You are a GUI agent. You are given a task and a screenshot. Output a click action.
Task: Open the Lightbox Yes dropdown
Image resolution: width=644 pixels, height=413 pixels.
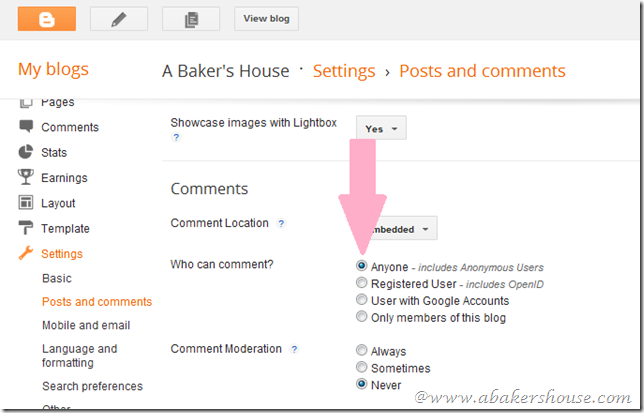pyautogui.click(x=381, y=129)
